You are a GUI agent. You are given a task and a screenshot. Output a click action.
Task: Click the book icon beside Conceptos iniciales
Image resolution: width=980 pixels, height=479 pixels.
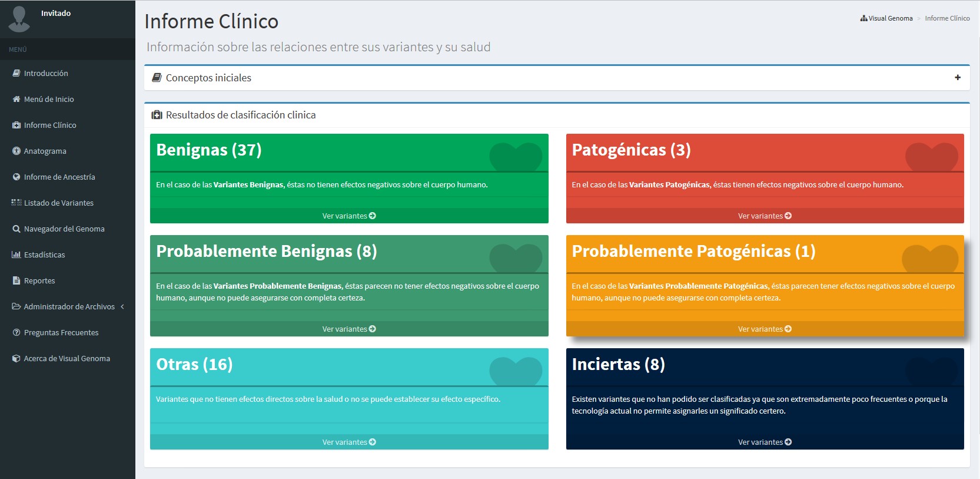click(x=157, y=78)
